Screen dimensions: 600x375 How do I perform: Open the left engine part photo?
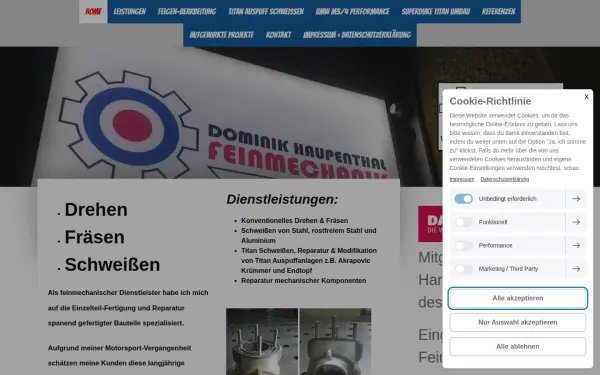point(262,341)
